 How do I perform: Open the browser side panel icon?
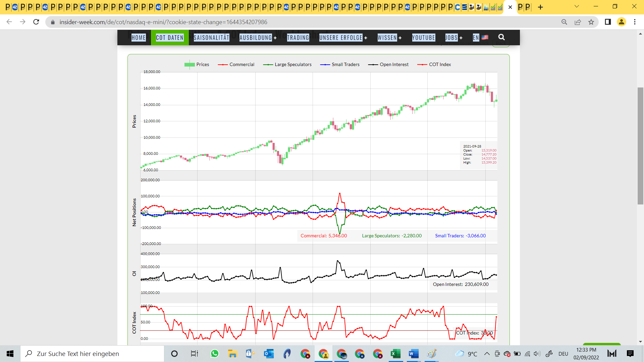click(608, 22)
